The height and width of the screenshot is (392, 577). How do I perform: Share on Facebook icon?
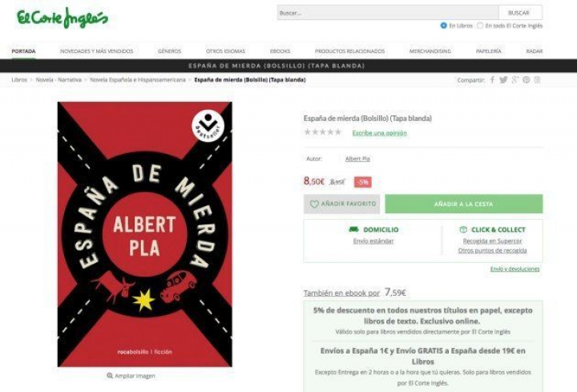point(492,79)
